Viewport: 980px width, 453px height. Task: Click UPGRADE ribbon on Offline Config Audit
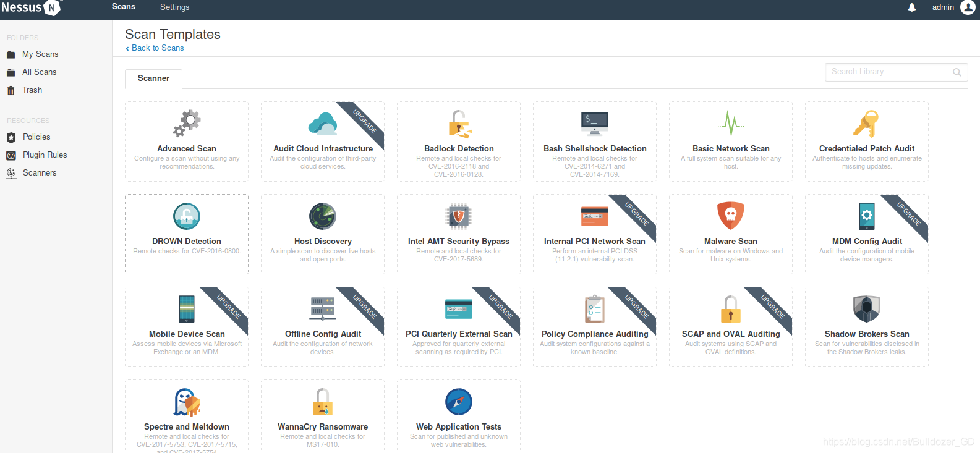click(365, 307)
